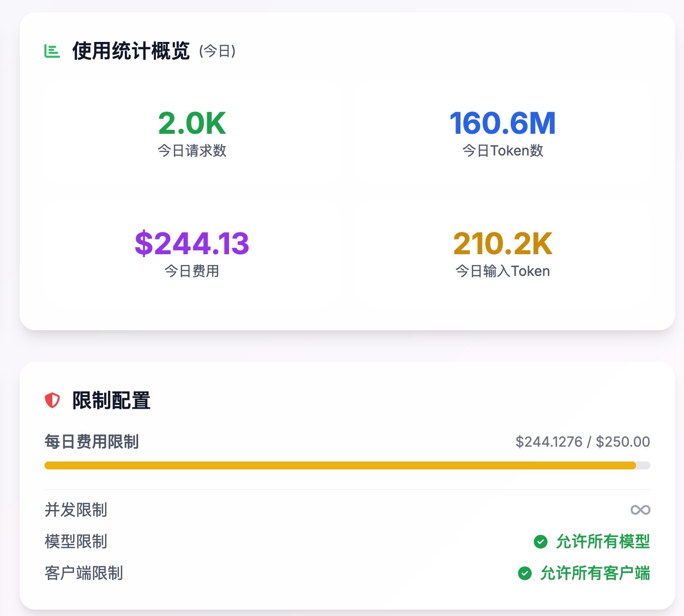Viewport: 684px width, 616px height.
Task: Click the 今日输入Token label
Action: 502,271
